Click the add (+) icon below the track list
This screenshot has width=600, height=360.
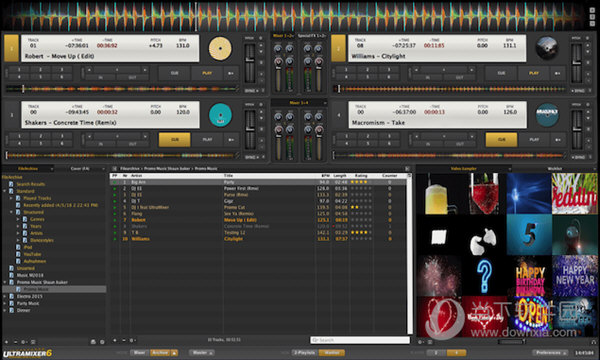point(114,340)
